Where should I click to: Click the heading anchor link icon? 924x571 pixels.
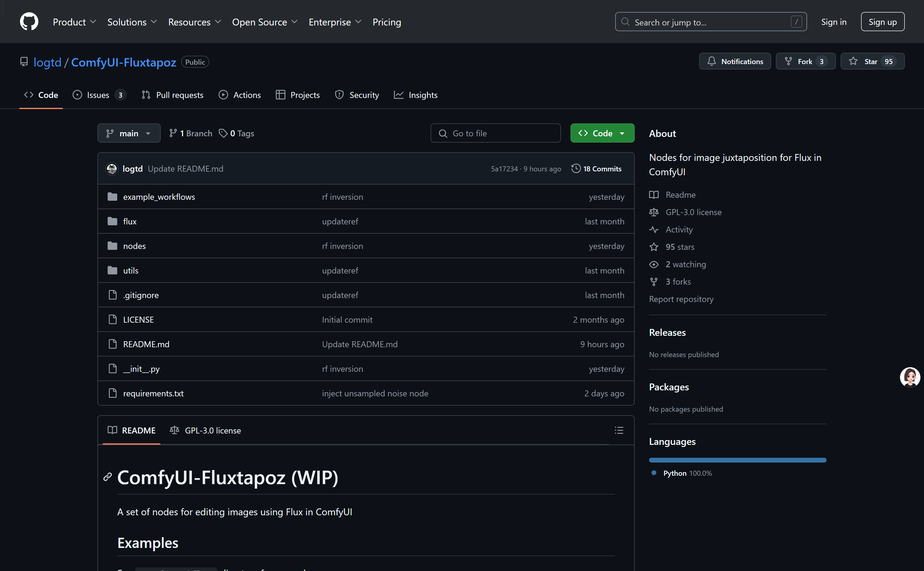108,477
